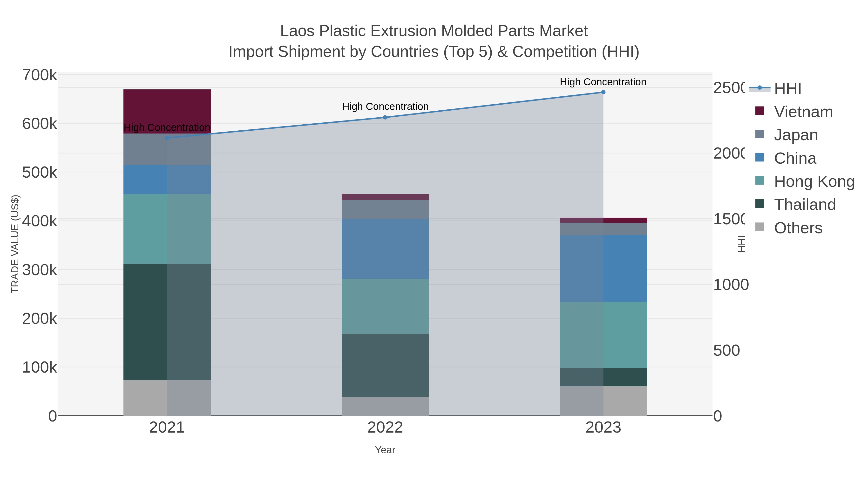This screenshot has width=868, height=488.
Task: Click High Concentration label above 2022
Action: coord(385,107)
